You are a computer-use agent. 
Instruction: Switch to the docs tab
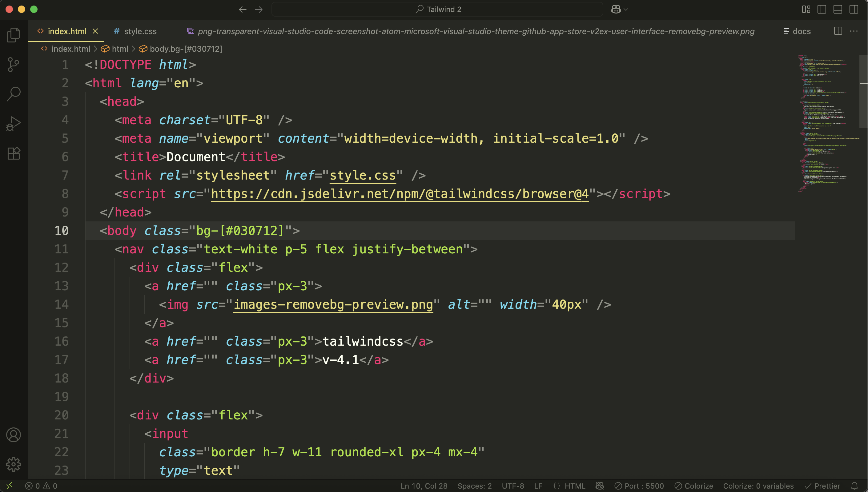click(797, 31)
